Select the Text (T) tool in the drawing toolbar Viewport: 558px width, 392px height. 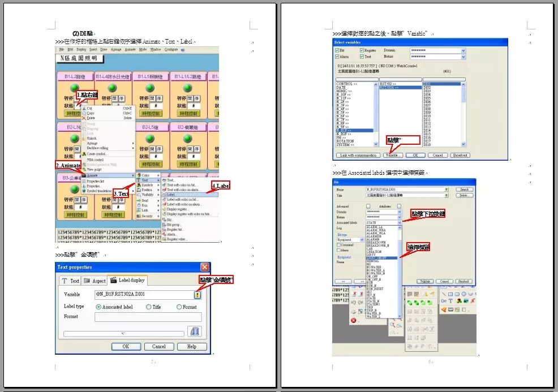[450, 301]
